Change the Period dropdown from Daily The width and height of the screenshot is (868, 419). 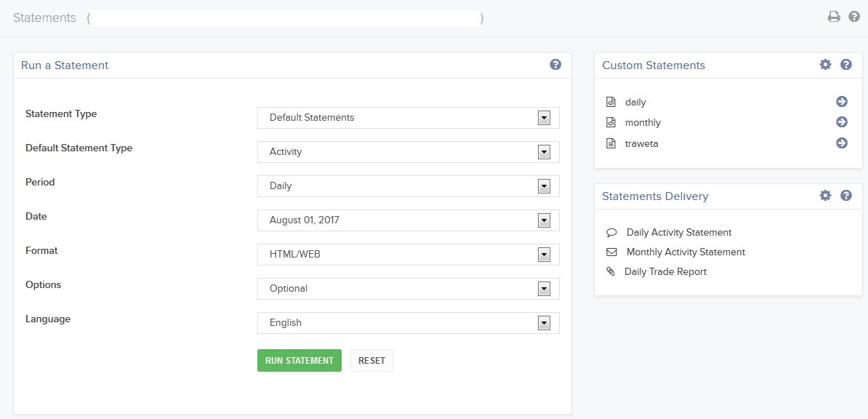click(x=408, y=186)
